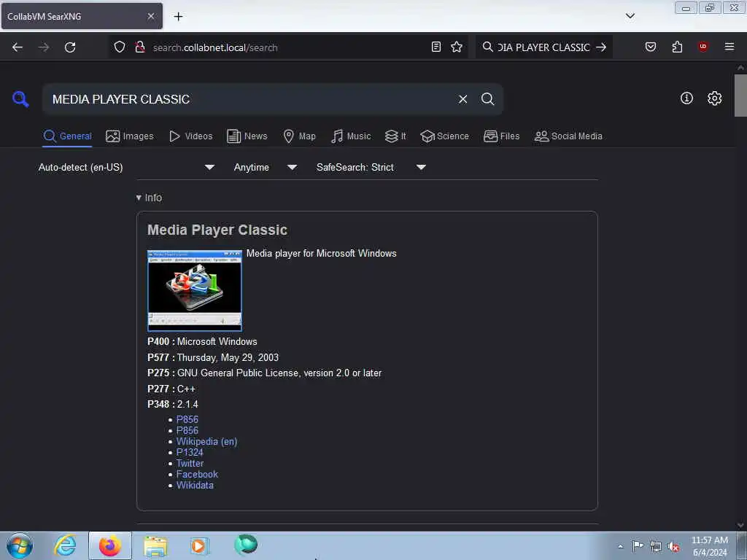This screenshot has width=747, height=560.
Task: Open the first P856 link
Action: point(187,419)
